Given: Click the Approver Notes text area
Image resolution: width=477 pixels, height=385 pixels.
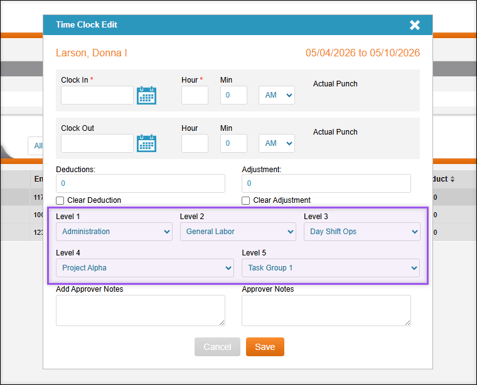Looking at the screenshot, I should click(x=326, y=310).
